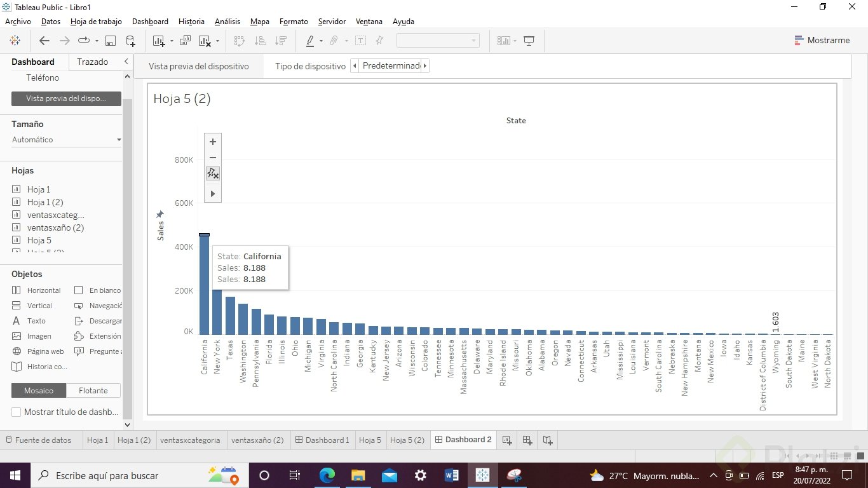Viewport: 868px width, 488px height.
Task: Add a new data source icon
Action: 130,41
